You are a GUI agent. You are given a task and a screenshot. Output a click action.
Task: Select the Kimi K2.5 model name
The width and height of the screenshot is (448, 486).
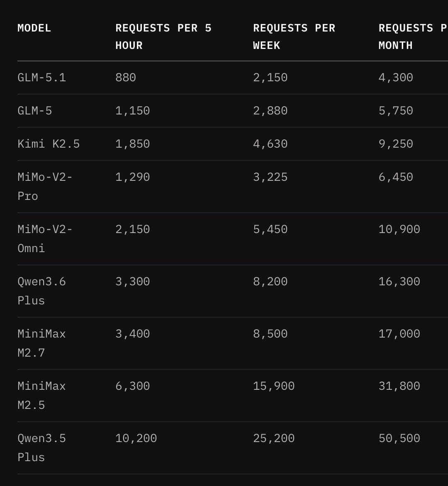tap(49, 144)
